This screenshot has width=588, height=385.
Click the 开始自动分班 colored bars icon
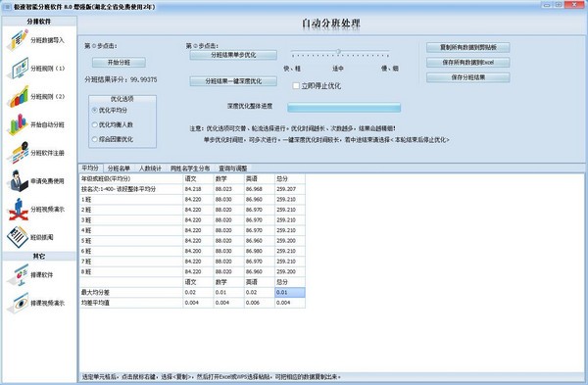[x=18, y=124]
